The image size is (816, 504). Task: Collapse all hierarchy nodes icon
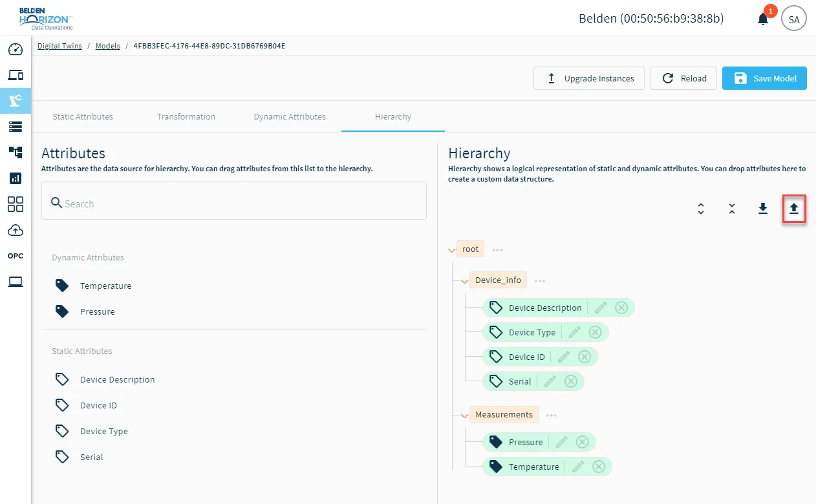point(732,209)
